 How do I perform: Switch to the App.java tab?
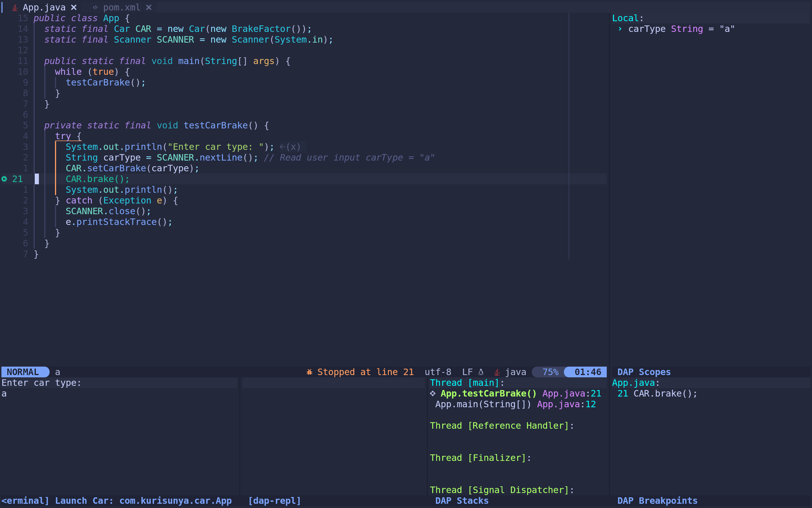click(x=44, y=7)
